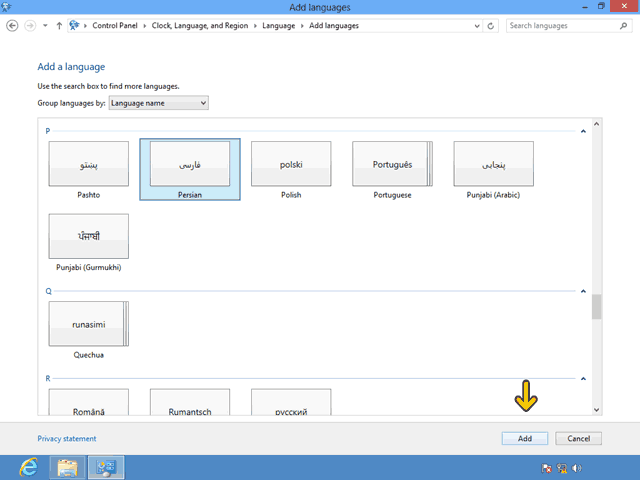Click the Forward navigation arrow

click(30, 26)
